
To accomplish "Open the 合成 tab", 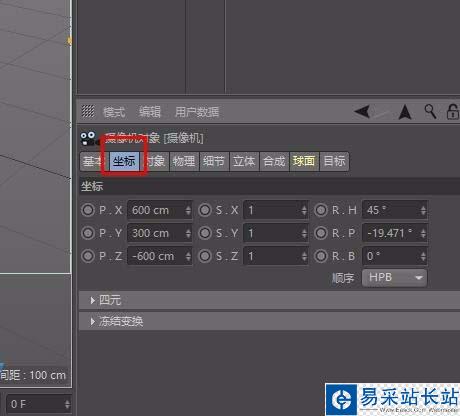I will (x=274, y=162).
